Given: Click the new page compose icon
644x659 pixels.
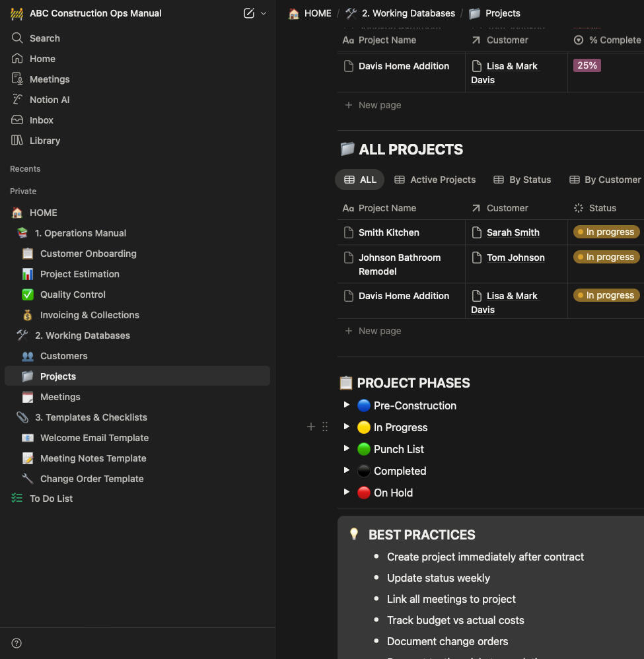Looking at the screenshot, I should click(x=249, y=13).
